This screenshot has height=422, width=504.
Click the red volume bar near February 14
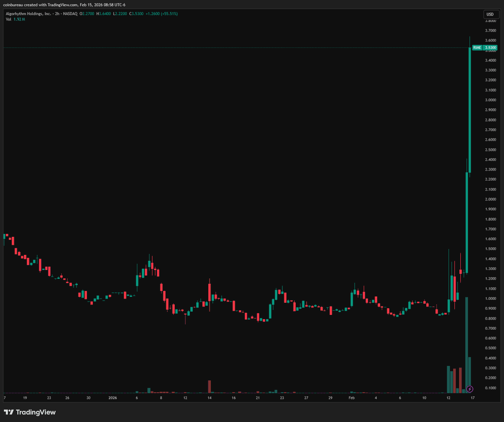[209, 386]
